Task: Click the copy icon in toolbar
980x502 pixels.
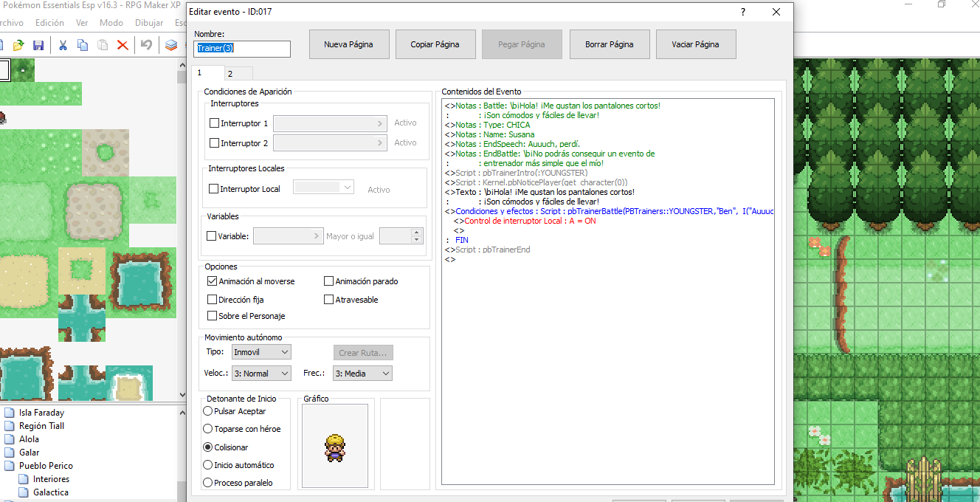Action: pos(83,45)
